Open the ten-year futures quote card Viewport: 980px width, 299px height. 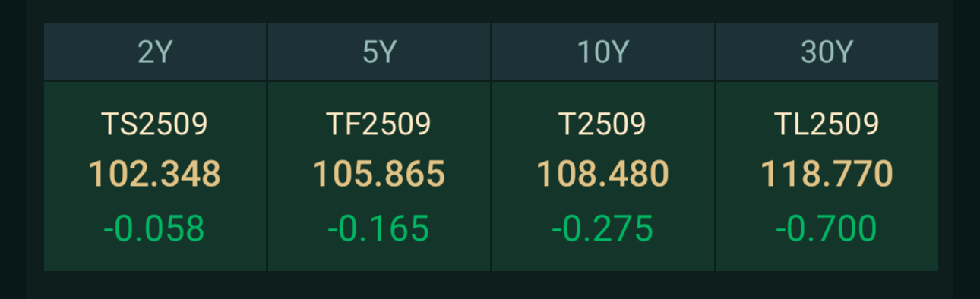click(603, 176)
